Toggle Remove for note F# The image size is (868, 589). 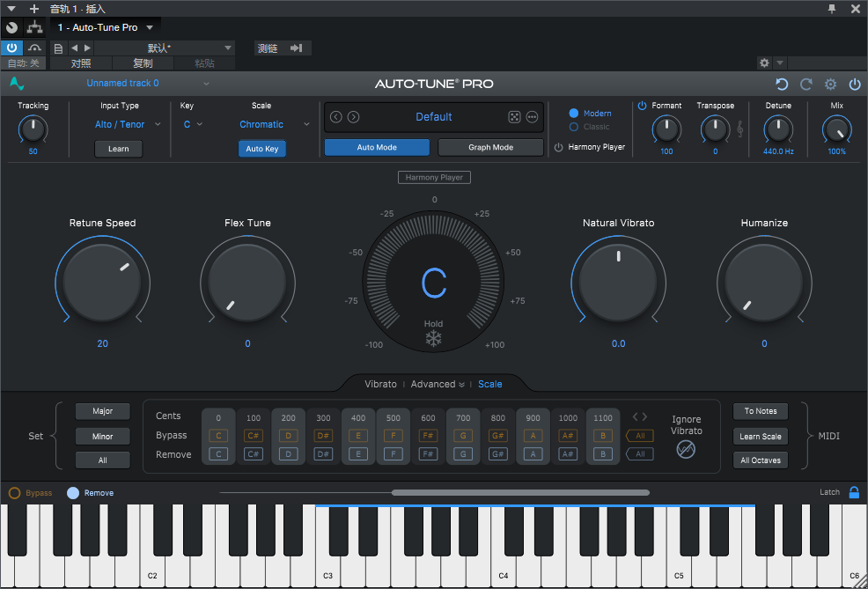(x=428, y=454)
